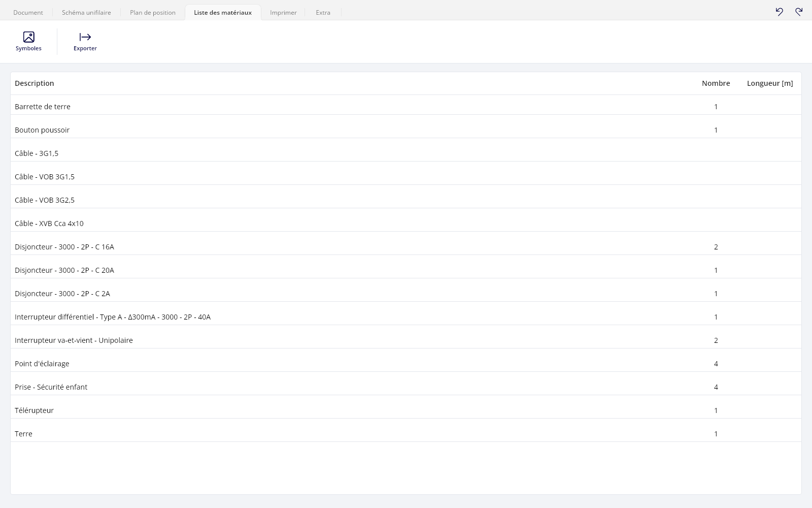Click the Nombre column header
The height and width of the screenshot is (508, 812).
click(716, 83)
